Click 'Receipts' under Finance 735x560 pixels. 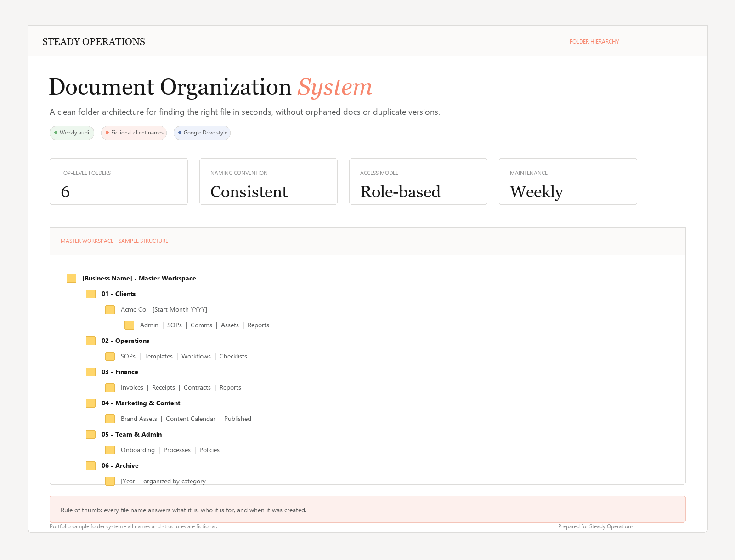(x=164, y=387)
